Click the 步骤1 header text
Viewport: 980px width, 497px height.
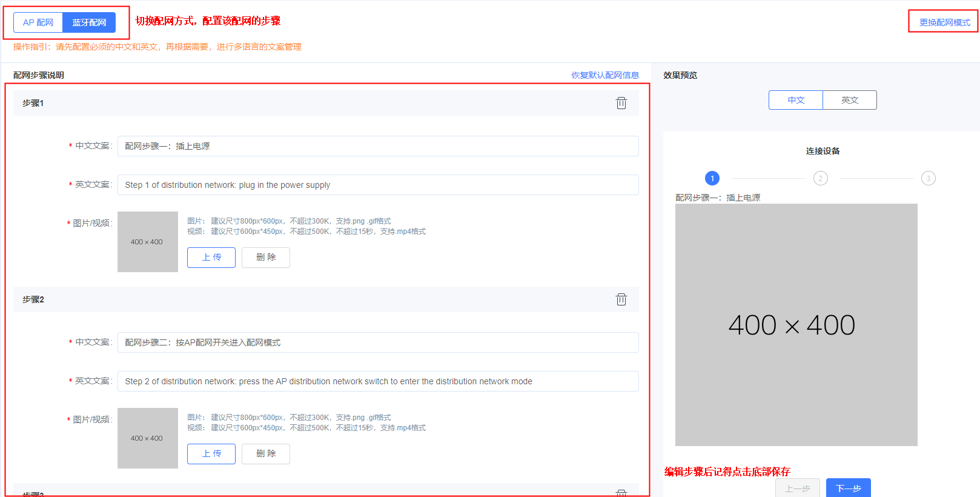click(33, 103)
